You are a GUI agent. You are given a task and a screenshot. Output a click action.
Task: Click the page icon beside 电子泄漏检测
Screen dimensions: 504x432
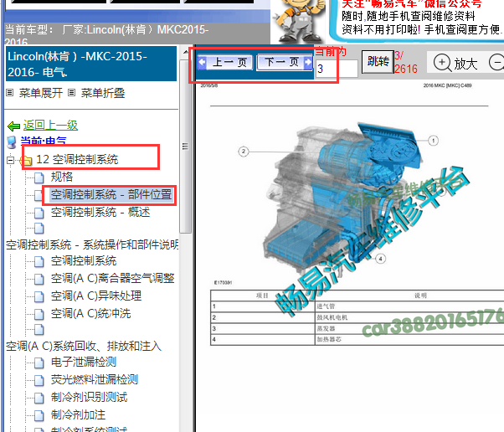(x=39, y=363)
